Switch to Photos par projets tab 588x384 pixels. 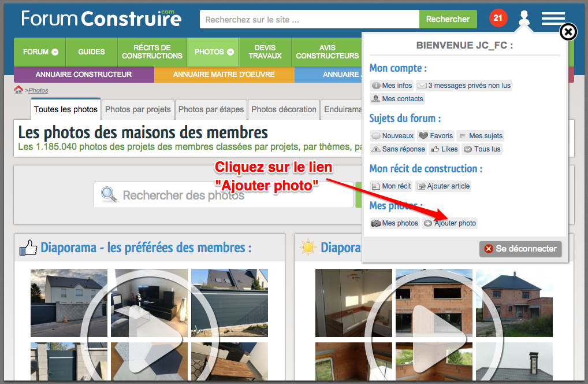[x=137, y=109]
